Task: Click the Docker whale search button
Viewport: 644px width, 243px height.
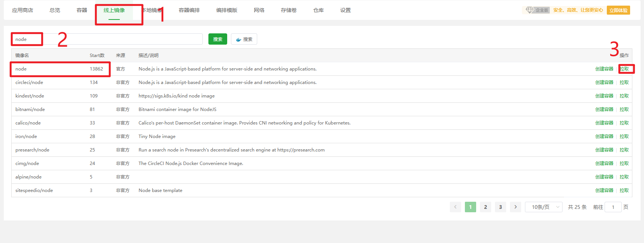Action: coord(244,39)
